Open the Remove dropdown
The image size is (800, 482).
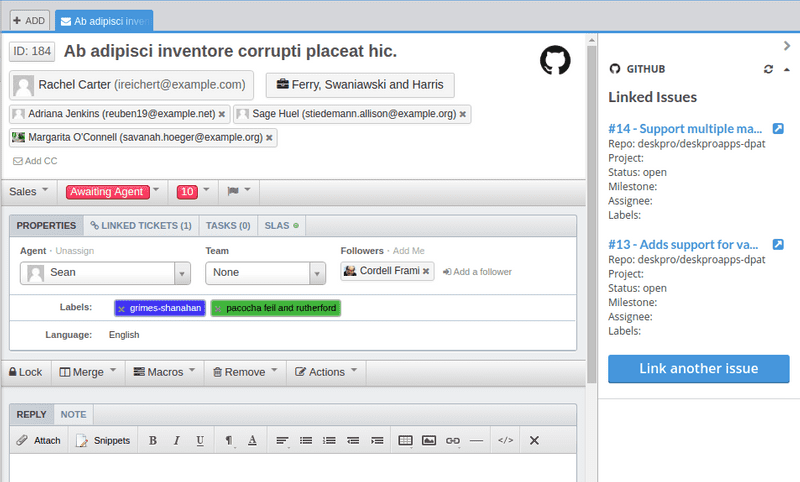(x=245, y=372)
